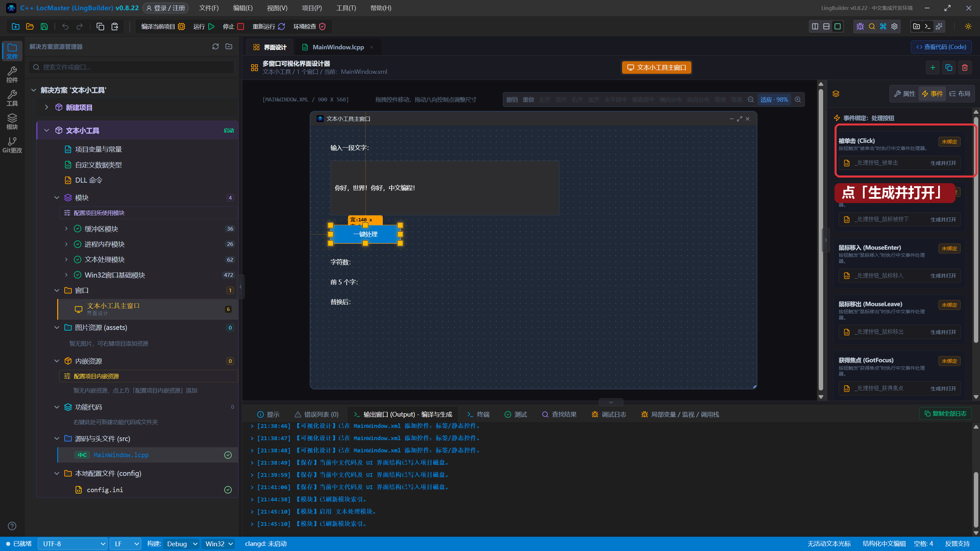Switch properties panel to 布局

coord(960,94)
